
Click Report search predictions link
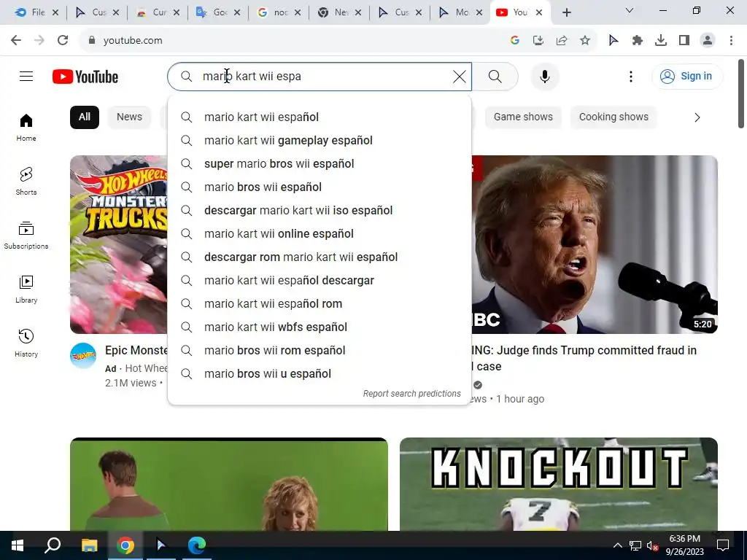tap(411, 393)
